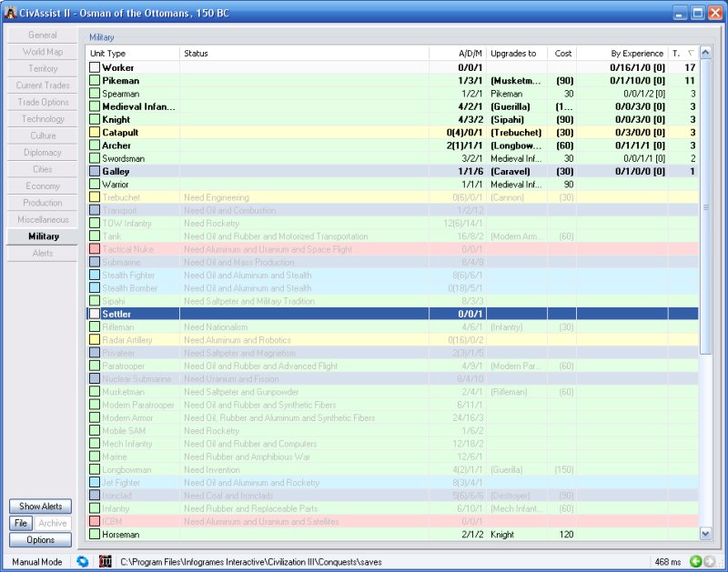Switch to the Technology tab
Viewport: 728px width, 572px height.
coord(42,119)
